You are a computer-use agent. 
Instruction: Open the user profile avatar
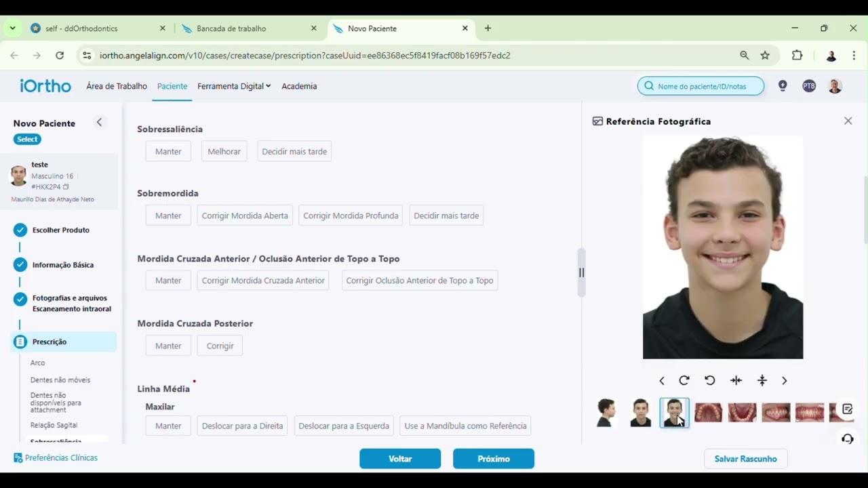point(835,86)
